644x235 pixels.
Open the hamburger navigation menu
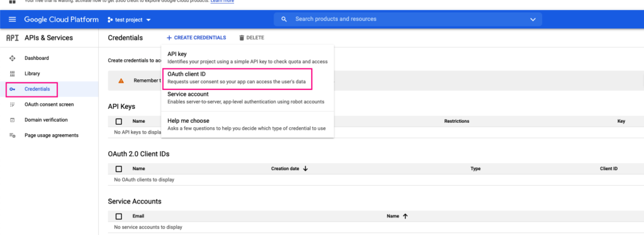[x=12, y=20]
